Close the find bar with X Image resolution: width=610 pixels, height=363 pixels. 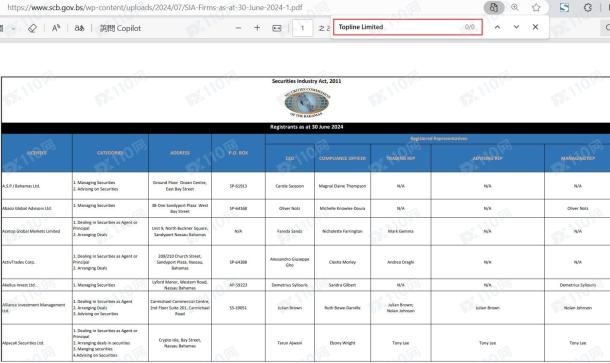535,27
